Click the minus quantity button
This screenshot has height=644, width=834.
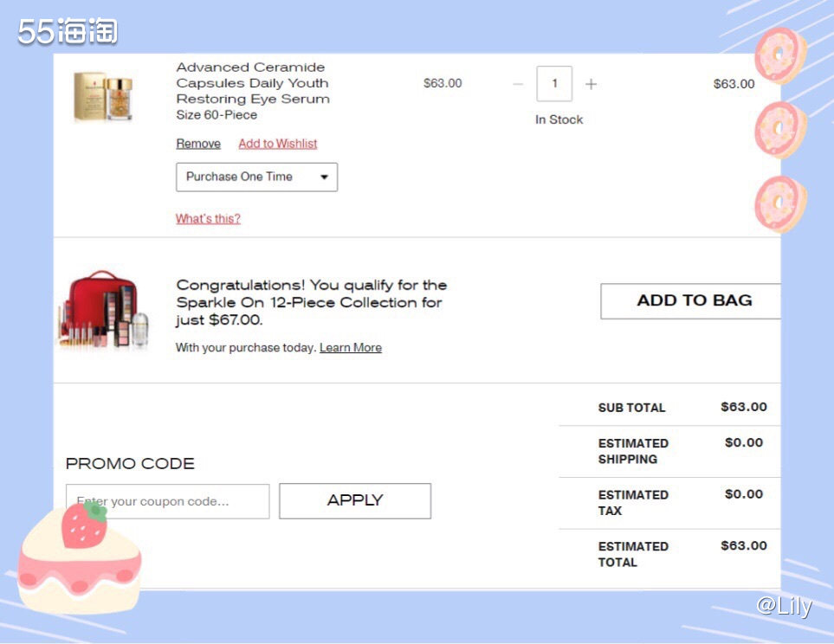coord(518,84)
